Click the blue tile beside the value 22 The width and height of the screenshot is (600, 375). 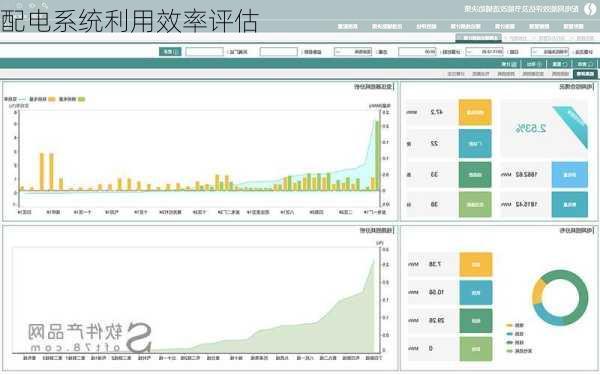click(475, 143)
